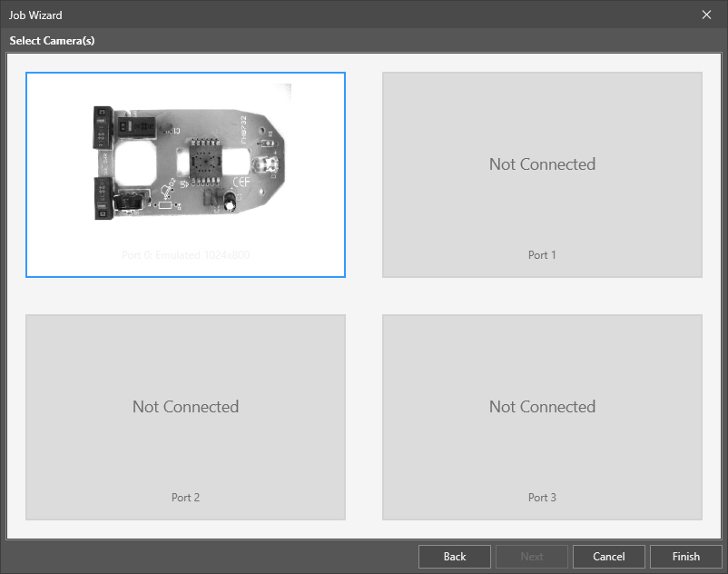
Task: Cancel the Job Wizard
Action: coord(609,557)
